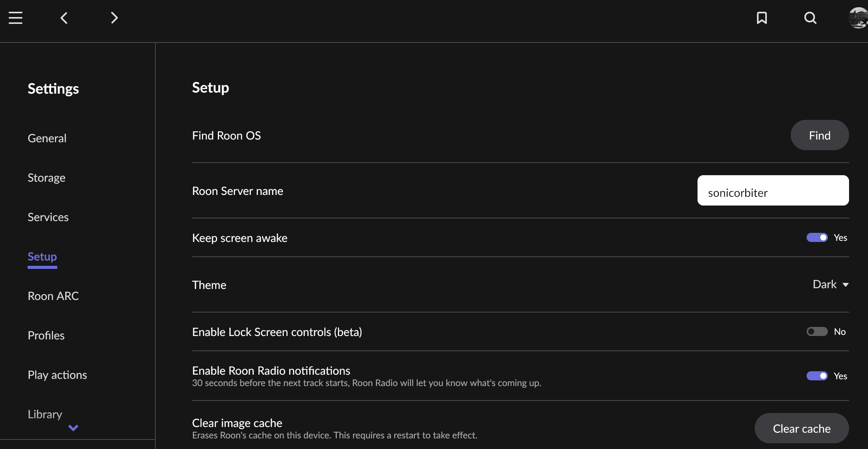Edit the Roon Server name field
This screenshot has width=868, height=449.
[x=773, y=190]
